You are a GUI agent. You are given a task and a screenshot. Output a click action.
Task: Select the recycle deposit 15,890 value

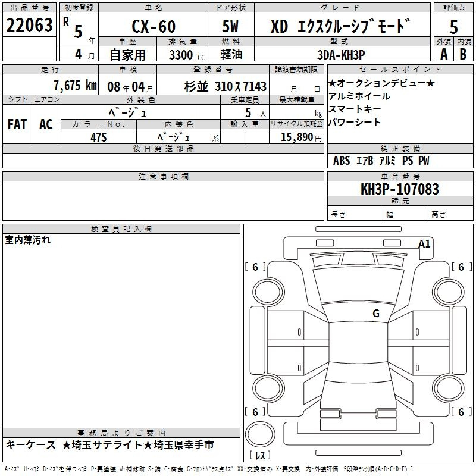pos(296,137)
